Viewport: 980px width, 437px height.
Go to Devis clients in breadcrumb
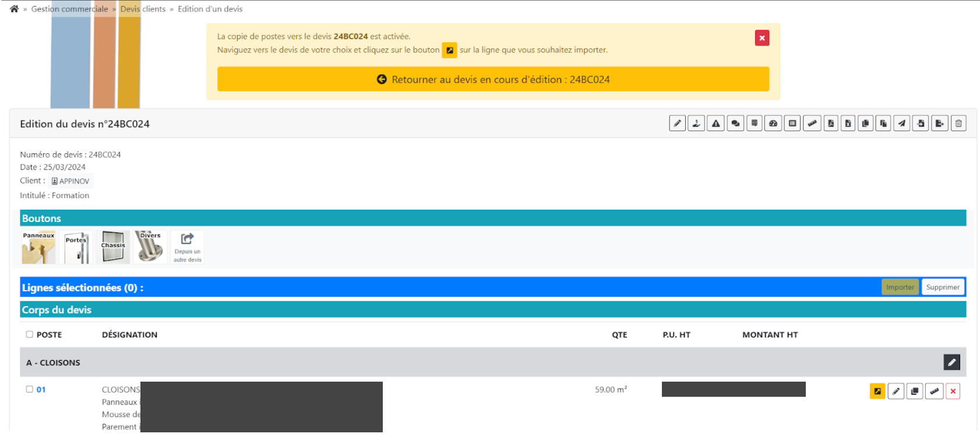click(143, 9)
